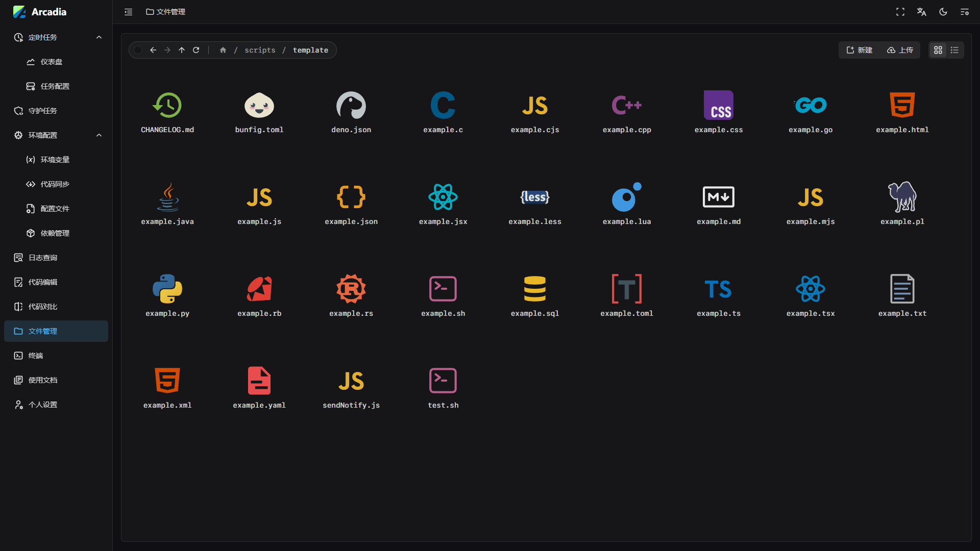Toggle dark mode with the moon icon
This screenshot has width=980, height=551.
(x=943, y=12)
